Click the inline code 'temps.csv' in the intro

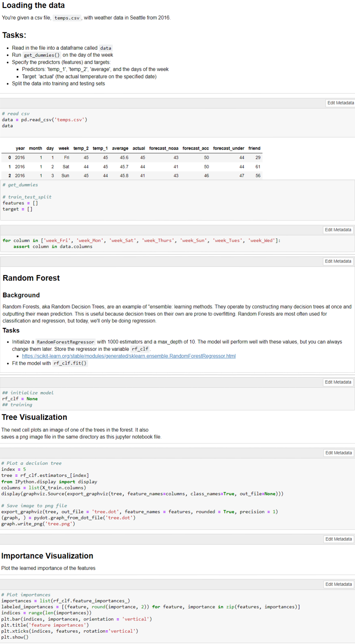click(67, 18)
